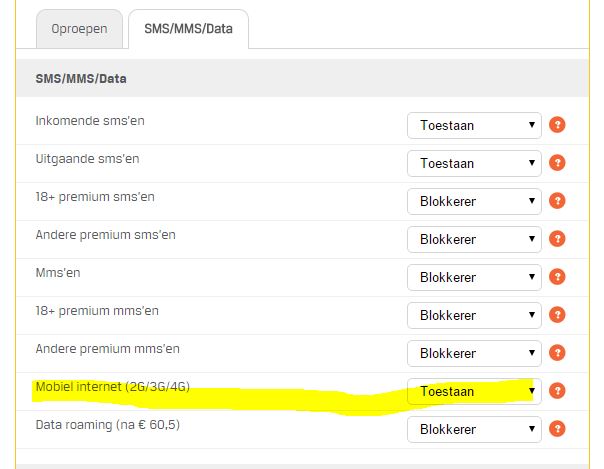
Task: Open help for Andere premium mms'en
Action: 557,353
